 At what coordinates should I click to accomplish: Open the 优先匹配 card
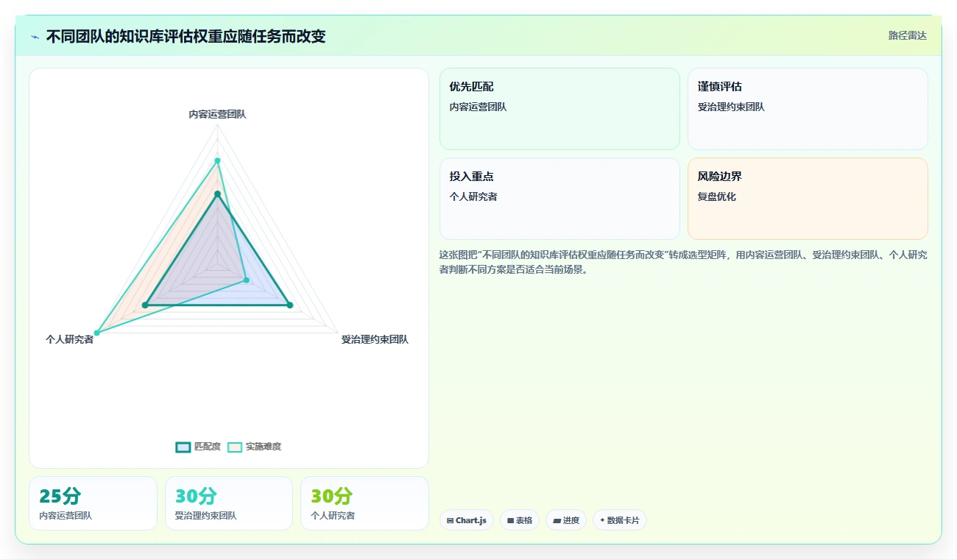tap(559, 109)
